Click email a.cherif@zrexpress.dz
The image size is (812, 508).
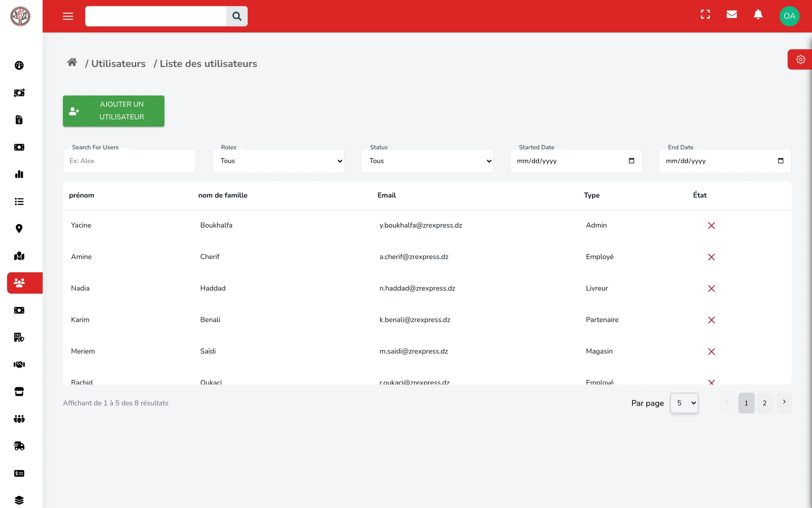414,257
